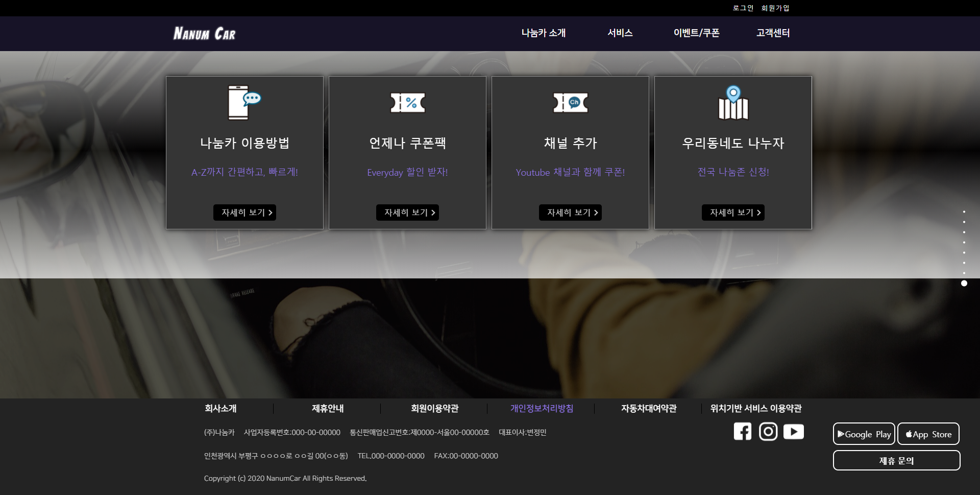Viewport: 980px width, 495px height.
Task: Open the 이벤트/쿠폰 menu
Action: coord(696,33)
